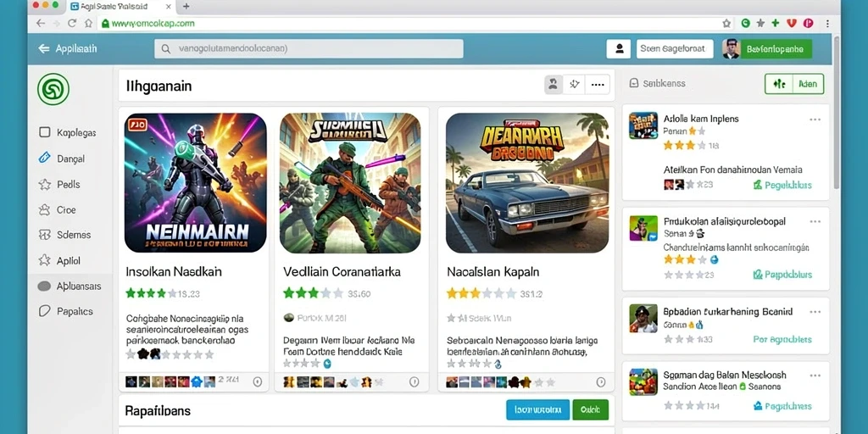Go back via Appilsaath arrow

point(44,48)
